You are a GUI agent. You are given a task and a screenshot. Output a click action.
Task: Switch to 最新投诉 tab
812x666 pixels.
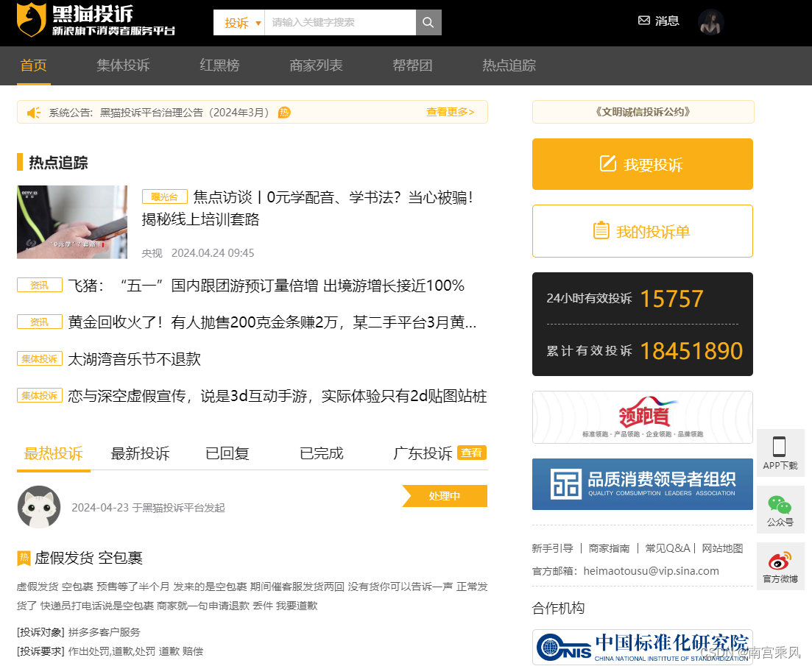coord(141,453)
